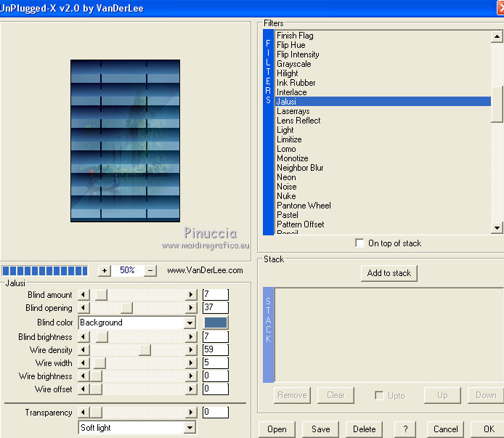Click left arrow of Blind amount slider
The width and height of the screenshot is (504, 438).
[84, 295]
